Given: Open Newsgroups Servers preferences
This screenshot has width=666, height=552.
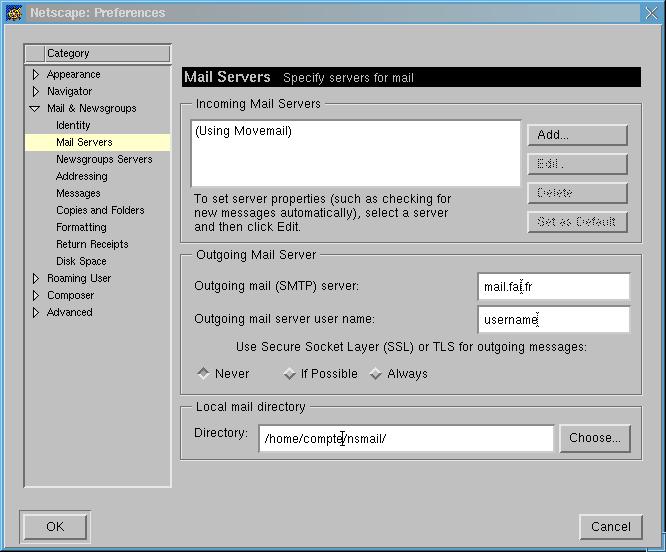Looking at the screenshot, I should [104, 159].
